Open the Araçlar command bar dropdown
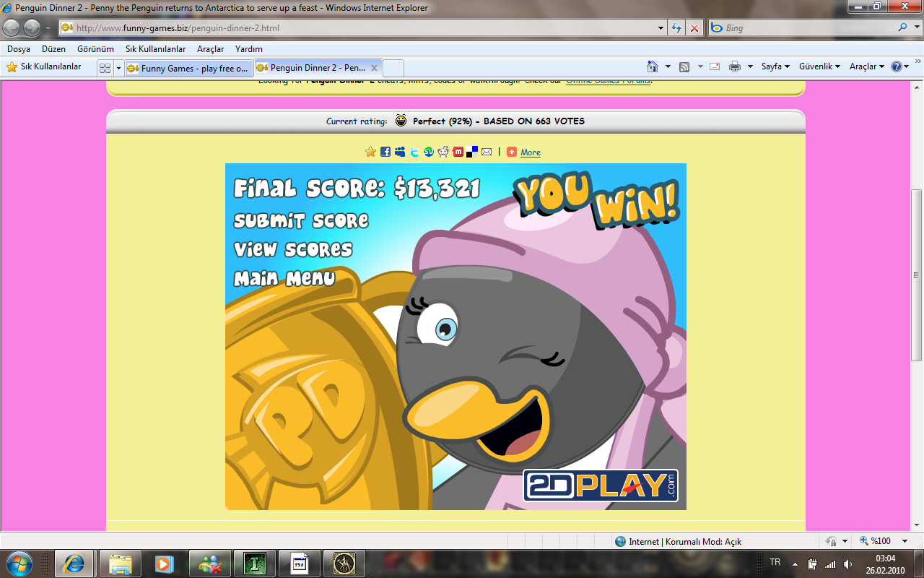The width and height of the screenshot is (924, 578). click(x=866, y=66)
